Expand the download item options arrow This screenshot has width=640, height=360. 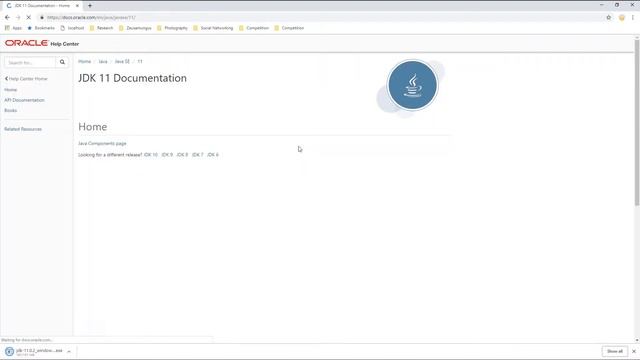coord(69,351)
